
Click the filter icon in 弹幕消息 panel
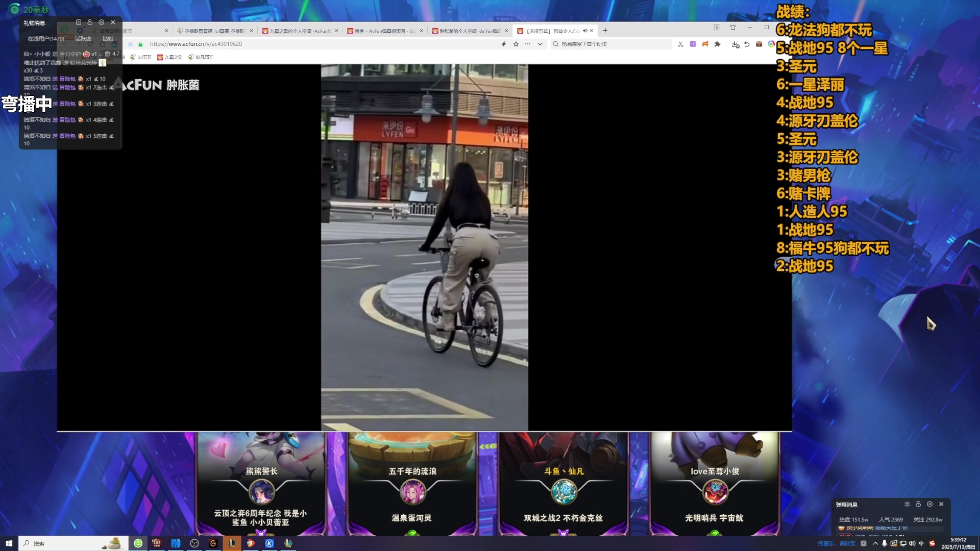(x=907, y=504)
